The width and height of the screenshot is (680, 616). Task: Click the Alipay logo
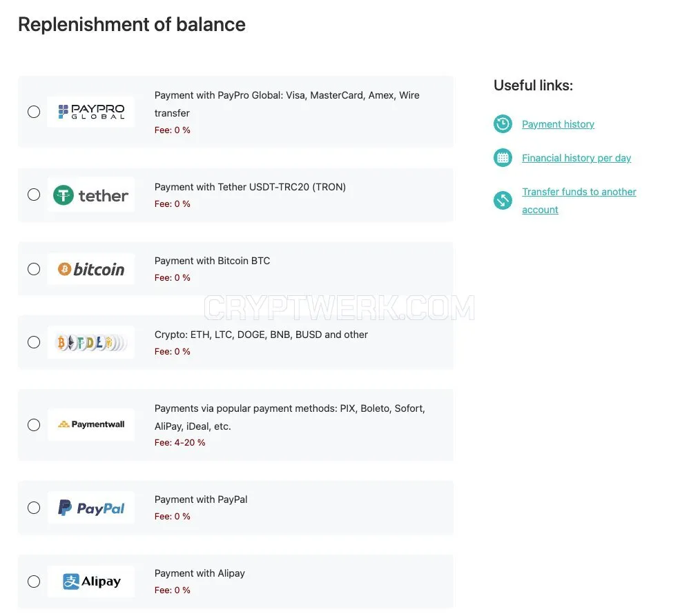click(91, 582)
